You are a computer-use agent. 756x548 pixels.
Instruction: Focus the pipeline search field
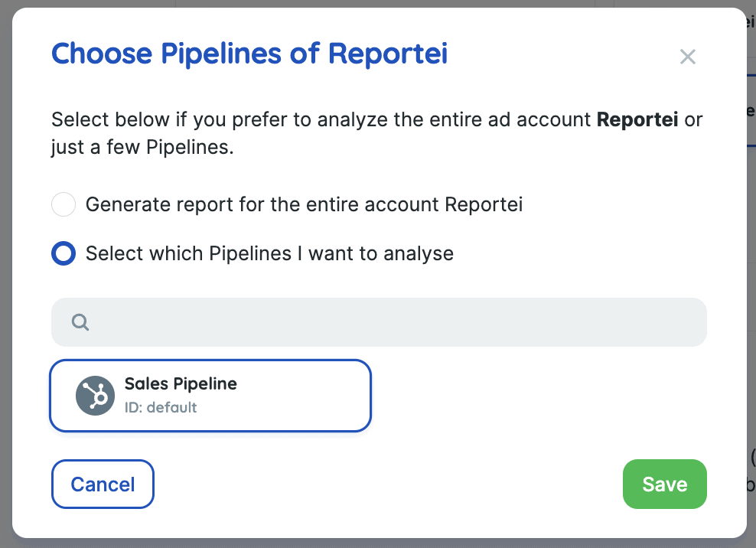(379, 321)
